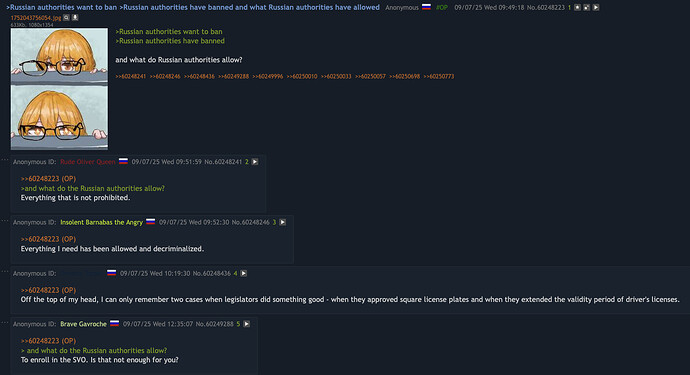Open the 1752043756054.jpg file link

tap(36, 18)
